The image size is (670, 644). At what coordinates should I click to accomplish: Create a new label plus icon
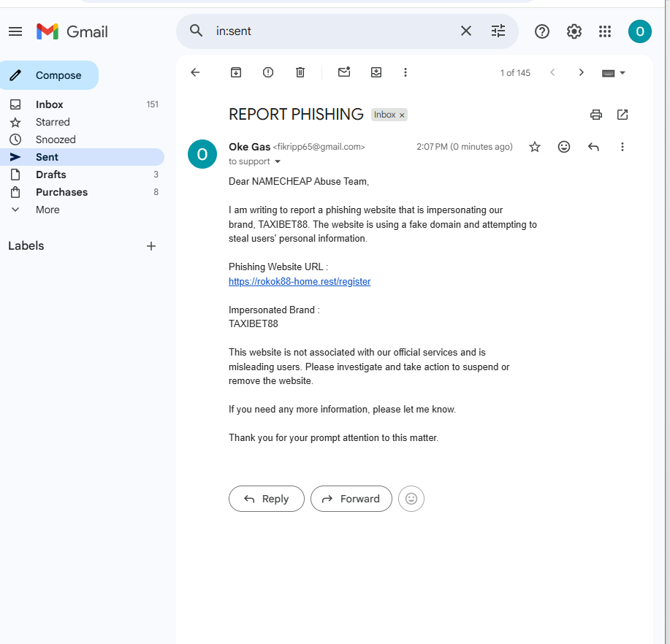click(x=151, y=246)
